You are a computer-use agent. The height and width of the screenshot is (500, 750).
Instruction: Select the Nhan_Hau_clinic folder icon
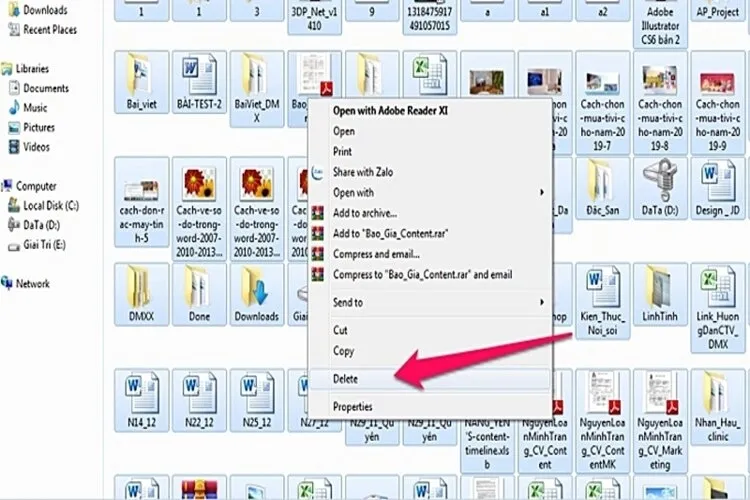(x=718, y=395)
